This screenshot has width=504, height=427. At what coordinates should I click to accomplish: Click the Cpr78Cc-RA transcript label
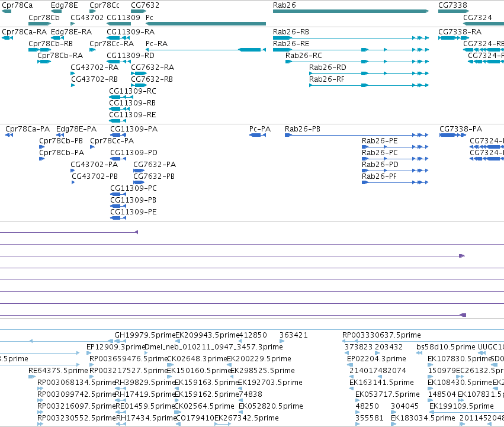click(x=111, y=44)
